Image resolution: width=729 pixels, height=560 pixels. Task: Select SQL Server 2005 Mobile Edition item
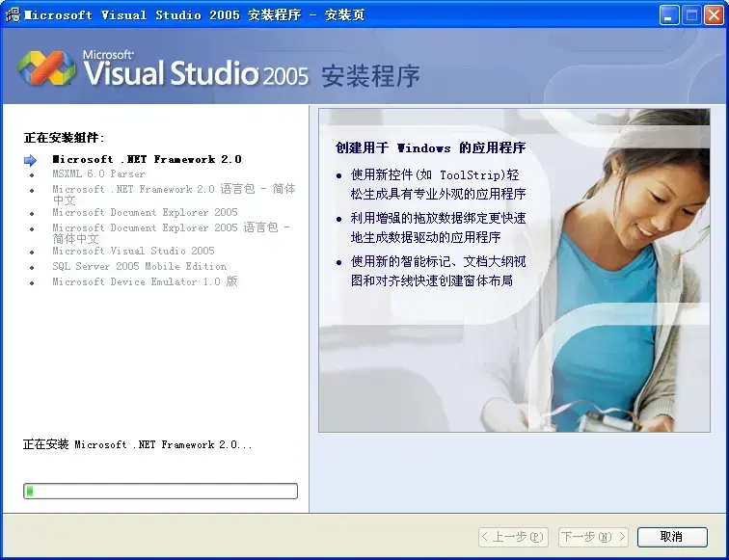140,266
